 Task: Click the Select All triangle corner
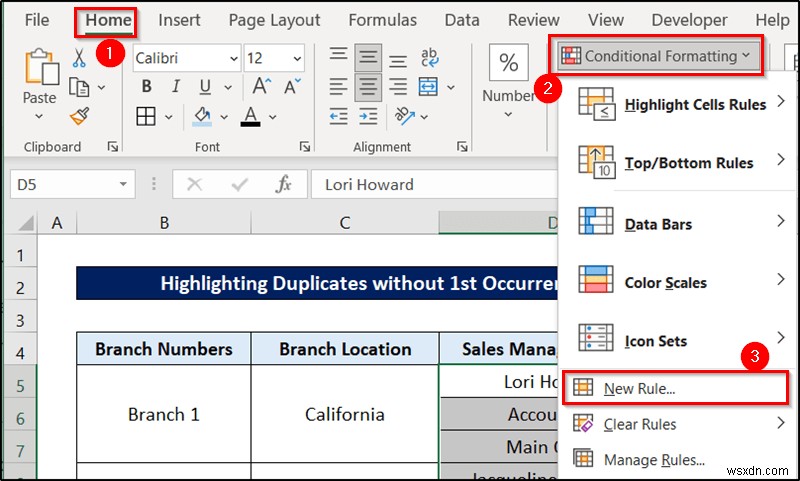(26, 223)
